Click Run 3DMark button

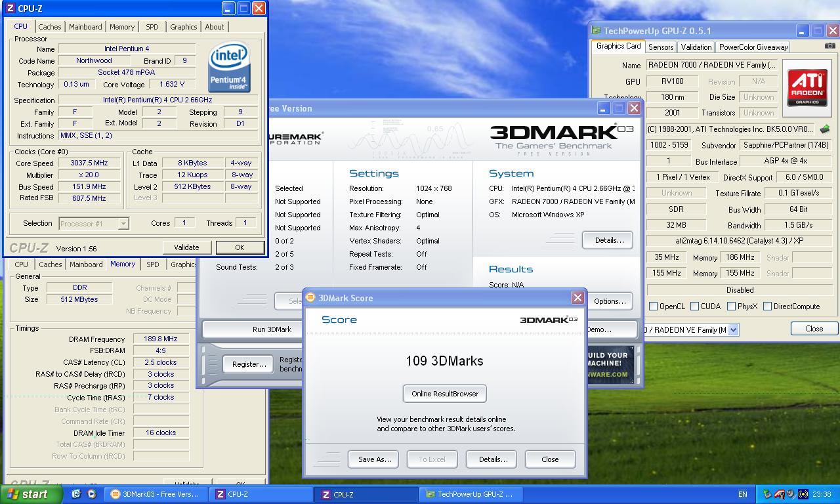pos(272,329)
